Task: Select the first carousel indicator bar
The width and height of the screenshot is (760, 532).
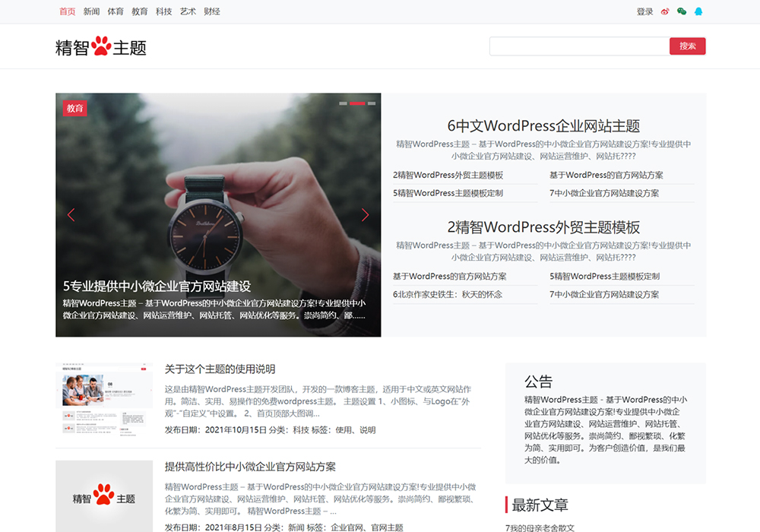Action: click(343, 103)
